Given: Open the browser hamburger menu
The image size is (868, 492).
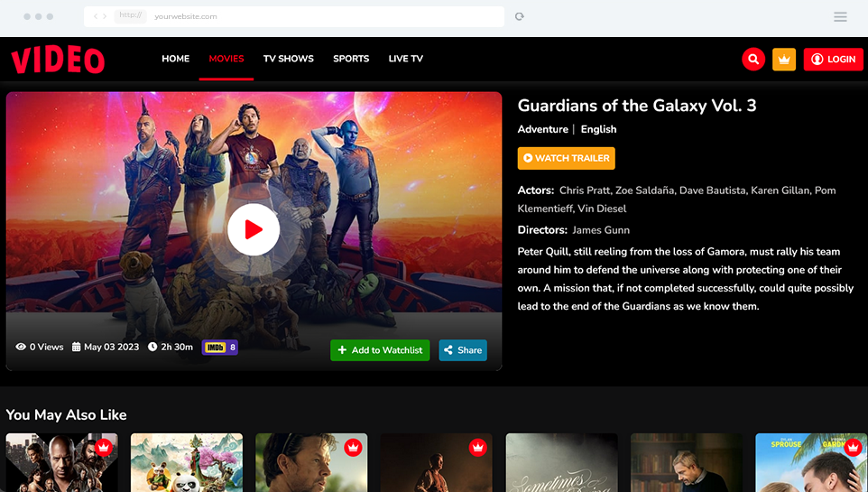Looking at the screenshot, I should coord(840,16).
